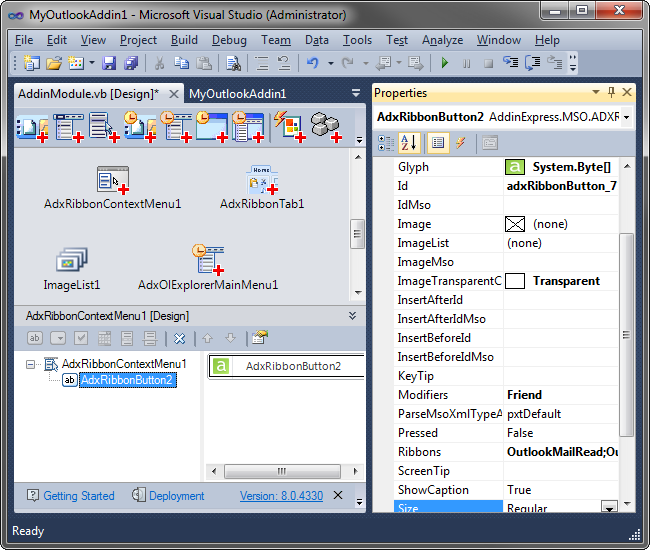Open the File menu

[x=24, y=40]
